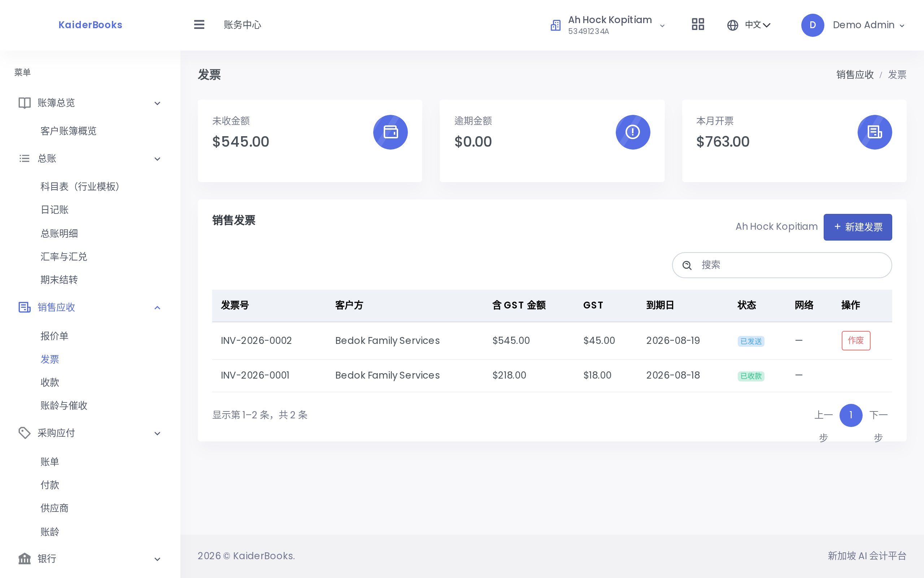Image resolution: width=924 pixels, height=578 pixels.
Task: Click the company building icon
Action: click(555, 25)
